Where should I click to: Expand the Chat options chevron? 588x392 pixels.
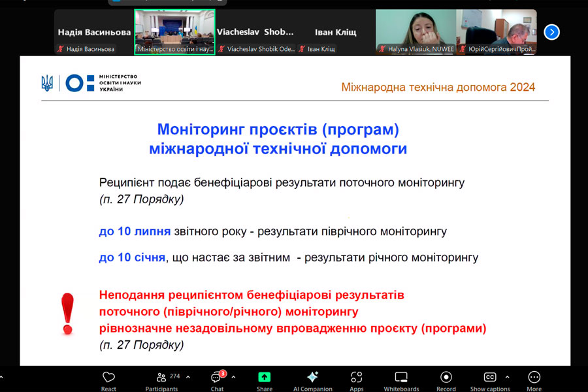[x=234, y=377]
